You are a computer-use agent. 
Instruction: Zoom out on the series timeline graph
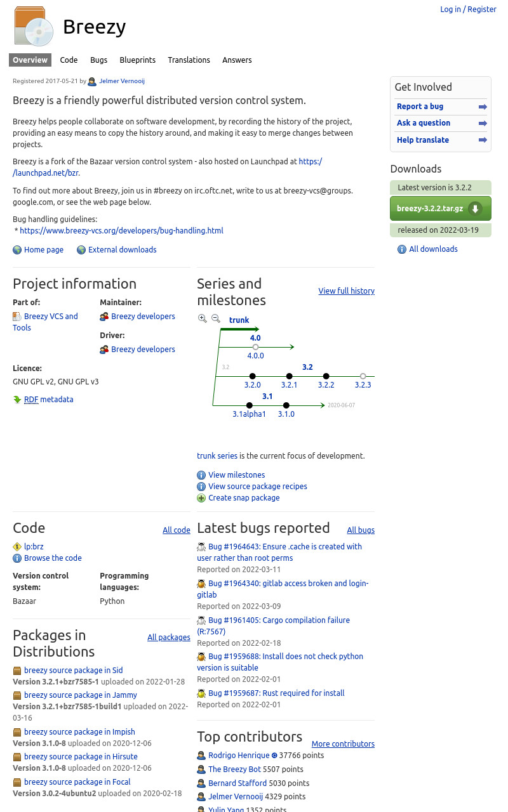click(216, 319)
